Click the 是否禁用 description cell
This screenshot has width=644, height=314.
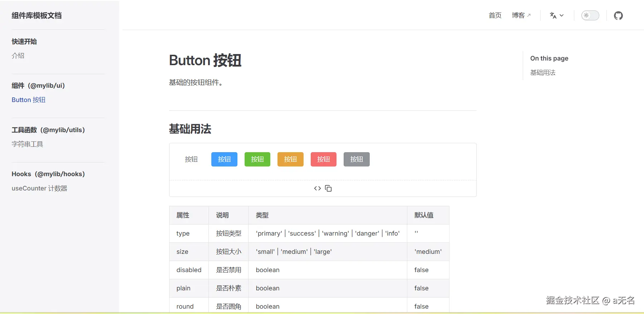228,270
